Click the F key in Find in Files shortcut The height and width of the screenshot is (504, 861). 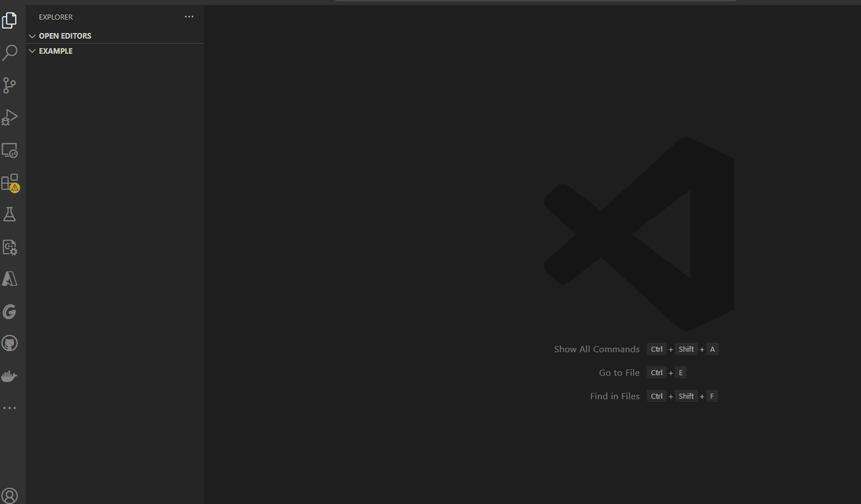pyautogui.click(x=712, y=396)
